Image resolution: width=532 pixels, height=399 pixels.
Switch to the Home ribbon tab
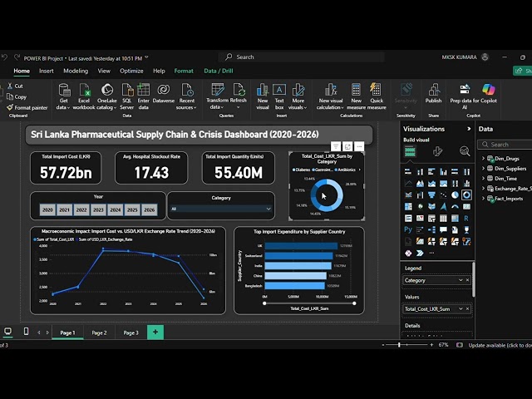(22, 71)
